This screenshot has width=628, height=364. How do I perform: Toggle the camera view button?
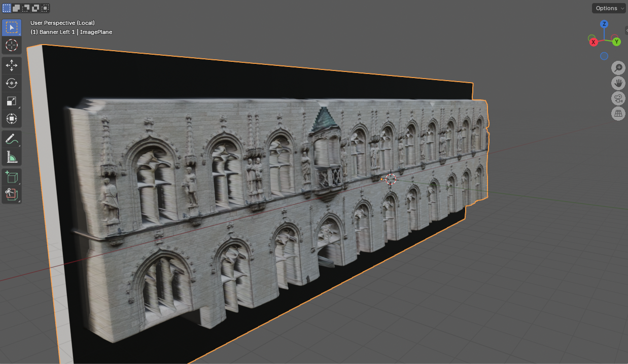point(618,98)
